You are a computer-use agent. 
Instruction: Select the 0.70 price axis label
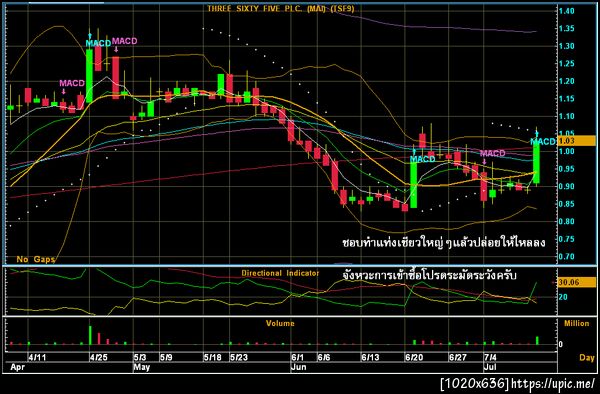[x=566, y=257]
